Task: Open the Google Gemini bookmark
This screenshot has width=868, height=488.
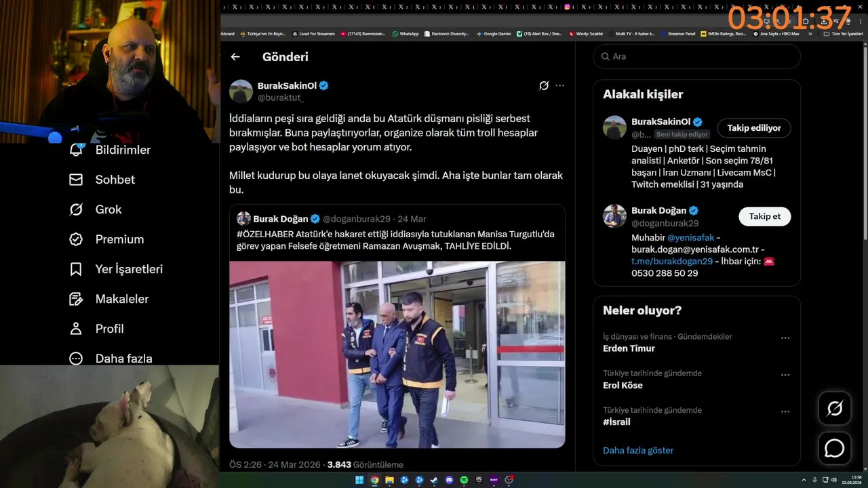Action: point(493,33)
